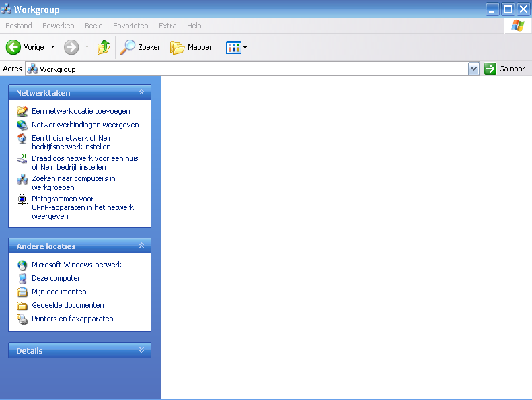Expand the Details panel chevron
The height and width of the screenshot is (400, 532).
(141, 350)
